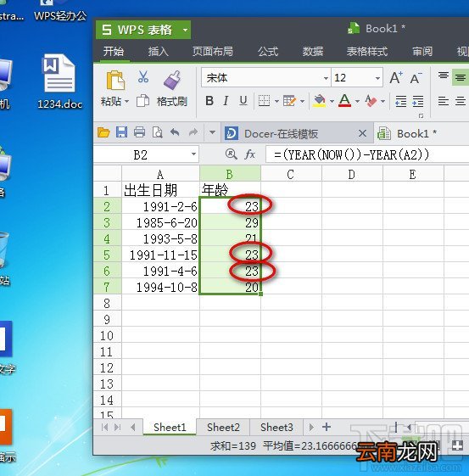
Task: Toggle Italic formatting
Action: (x=226, y=101)
